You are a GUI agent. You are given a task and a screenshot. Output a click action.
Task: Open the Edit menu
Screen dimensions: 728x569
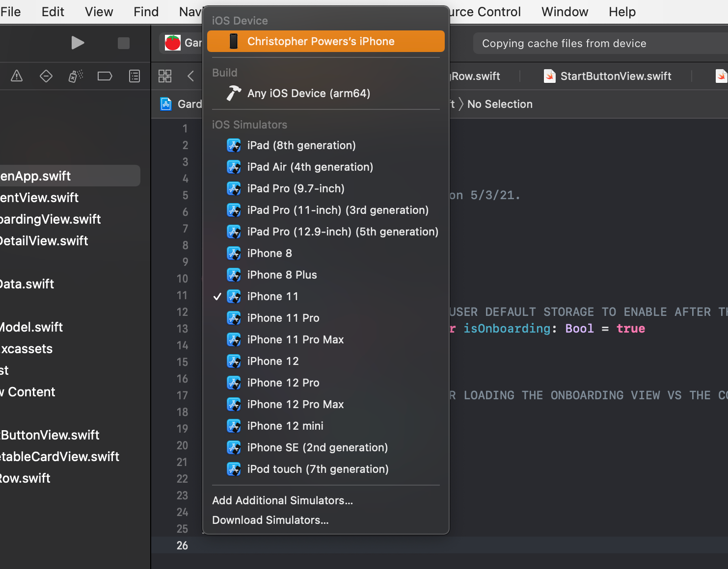(x=53, y=12)
